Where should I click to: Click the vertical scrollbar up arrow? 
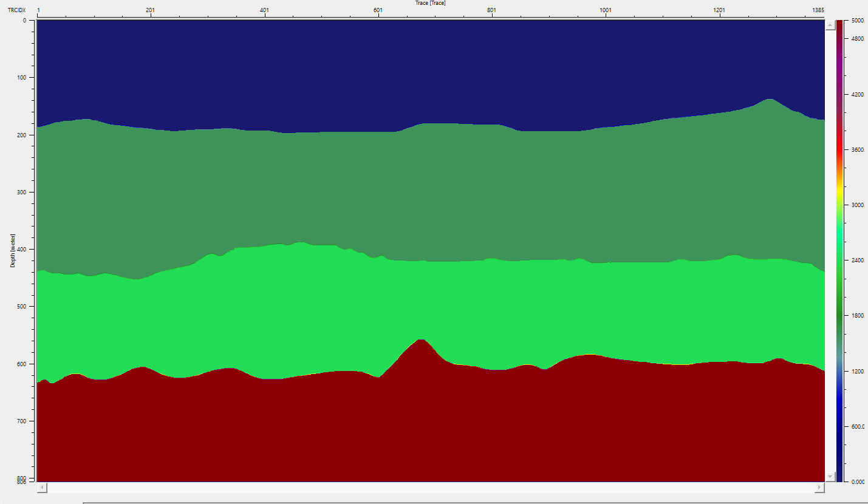point(830,25)
